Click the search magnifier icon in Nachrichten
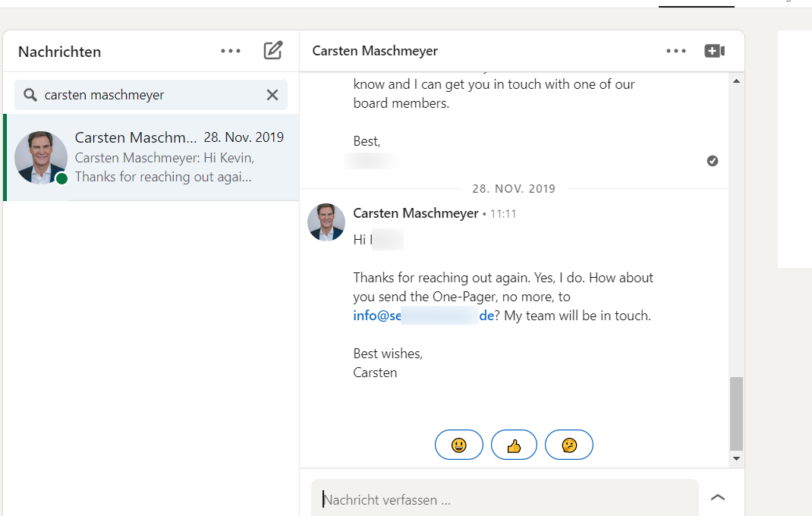The image size is (812, 516). pos(29,94)
